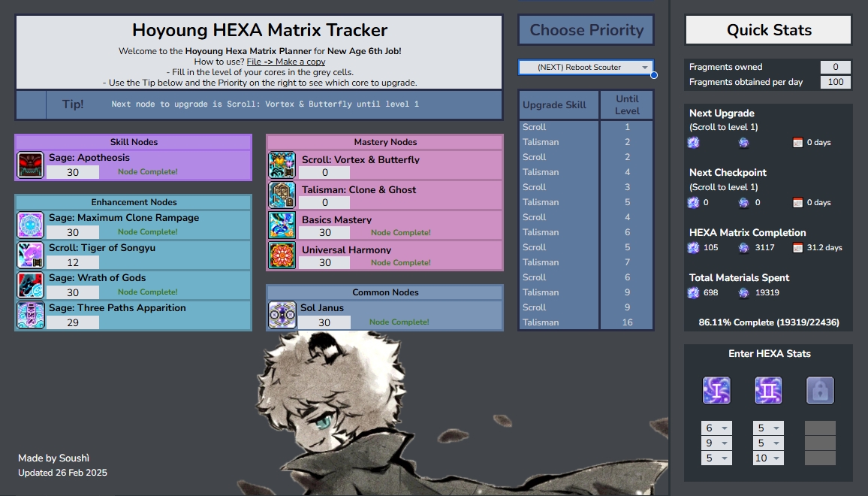The width and height of the screenshot is (868, 496).
Task: Open the HEXA stat dropdown showing 10
Action: (768, 458)
